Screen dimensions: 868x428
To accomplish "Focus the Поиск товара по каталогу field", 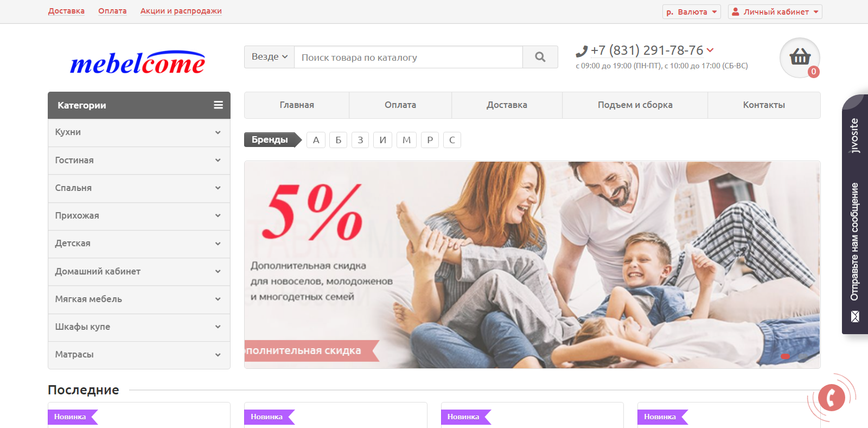I will [x=409, y=57].
